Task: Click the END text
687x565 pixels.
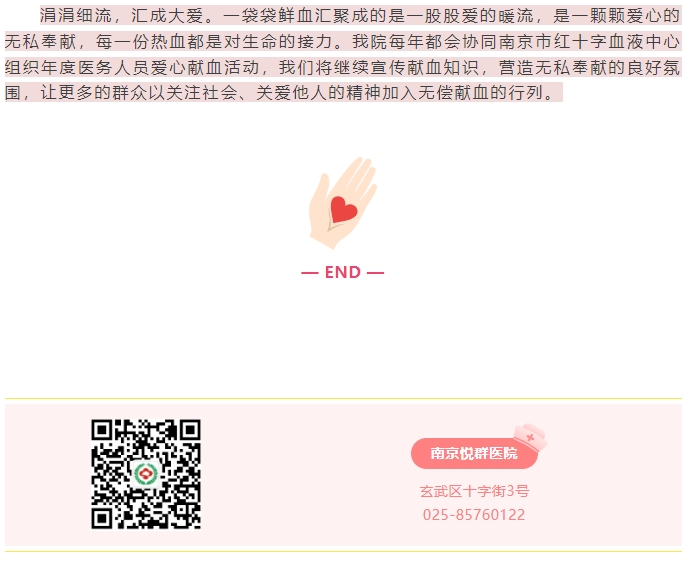Action: click(x=343, y=272)
